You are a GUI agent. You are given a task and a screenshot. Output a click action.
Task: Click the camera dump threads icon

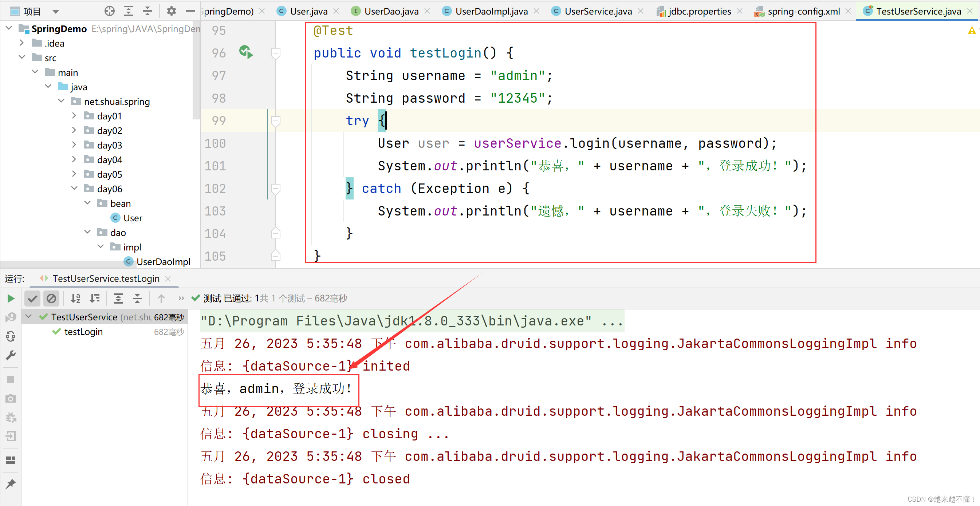11,398
